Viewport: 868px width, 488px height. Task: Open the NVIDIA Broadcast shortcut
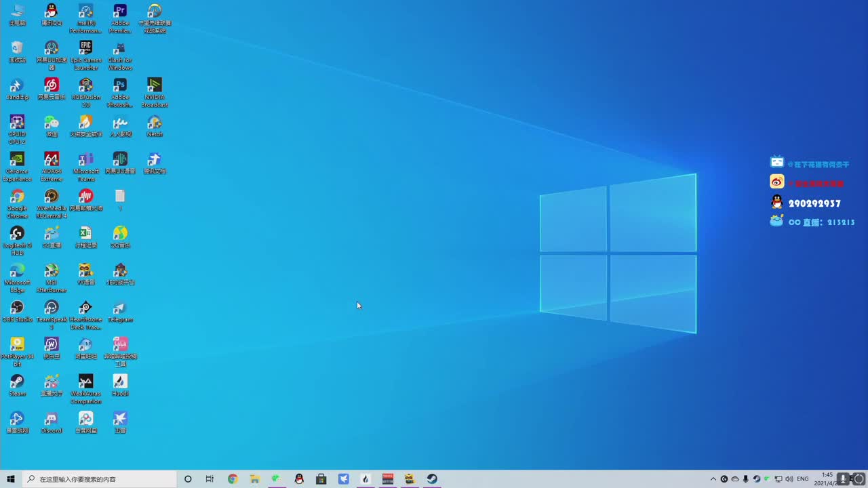pos(155,93)
